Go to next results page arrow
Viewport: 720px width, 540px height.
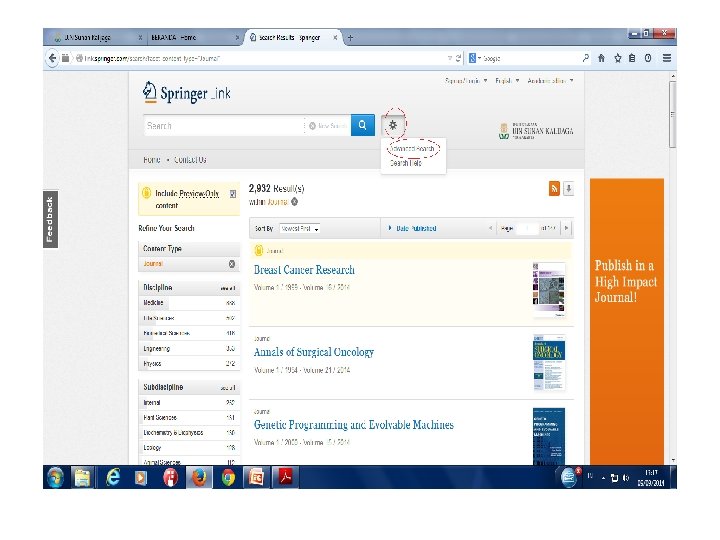click(x=566, y=228)
